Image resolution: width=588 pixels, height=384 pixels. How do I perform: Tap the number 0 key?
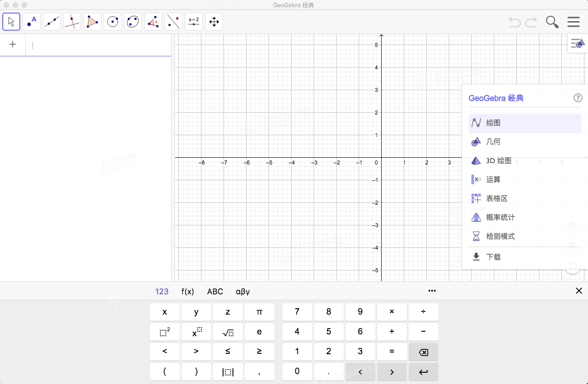click(297, 372)
